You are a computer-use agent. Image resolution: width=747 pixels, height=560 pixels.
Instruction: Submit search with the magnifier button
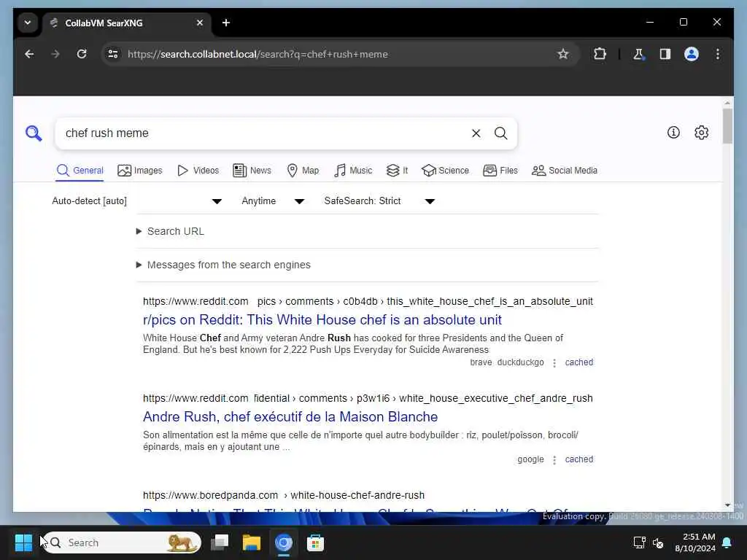pyautogui.click(x=500, y=133)
